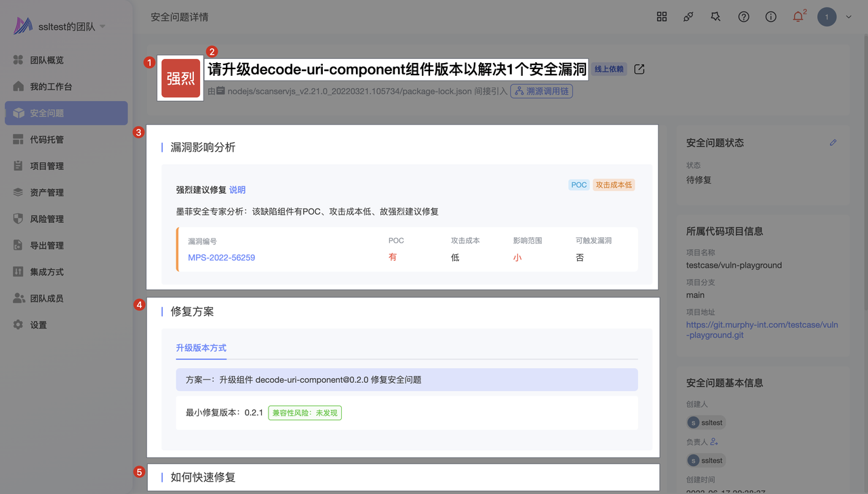Open the help question mark icon
The width and height of the screenshot is (868, 494).
click(x=744, y=17)
